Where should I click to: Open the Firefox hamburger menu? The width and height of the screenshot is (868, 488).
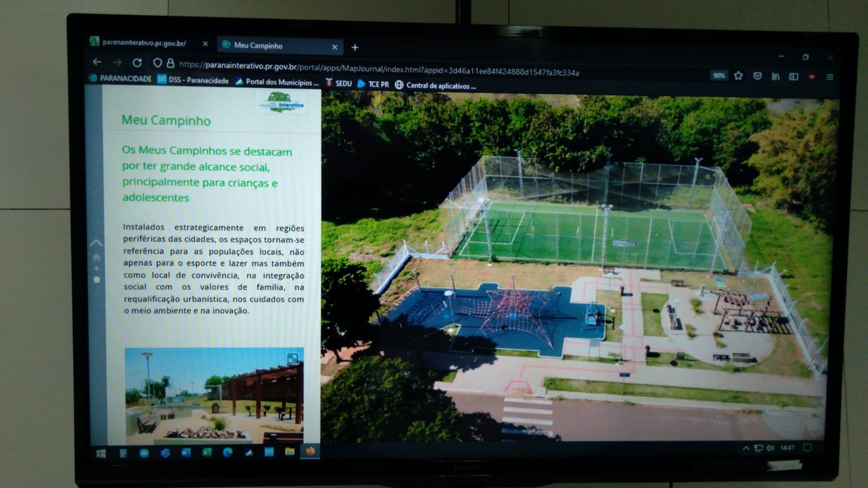point(829,77)
